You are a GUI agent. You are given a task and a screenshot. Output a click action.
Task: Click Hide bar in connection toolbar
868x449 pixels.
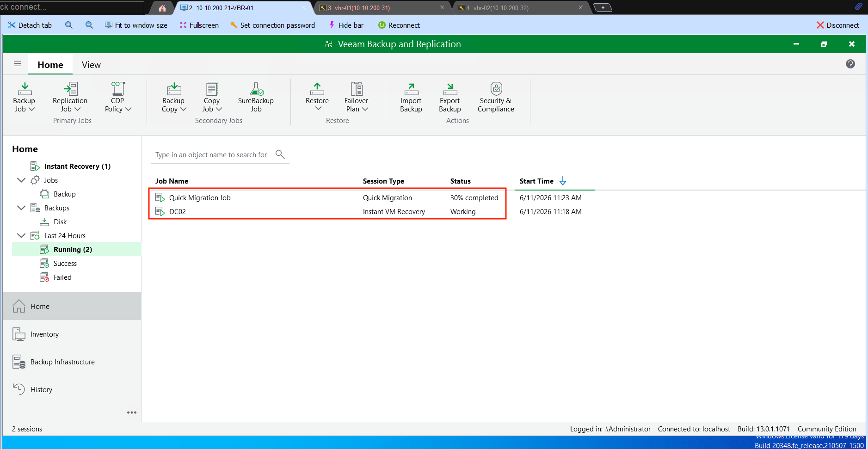pyautogui.click(x=346, y=25)
